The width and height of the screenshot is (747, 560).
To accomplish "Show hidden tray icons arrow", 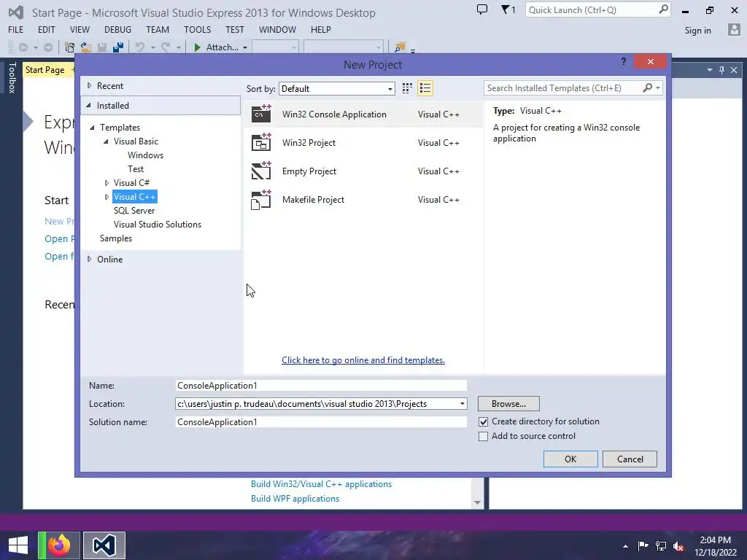I will tap(625, 546).
